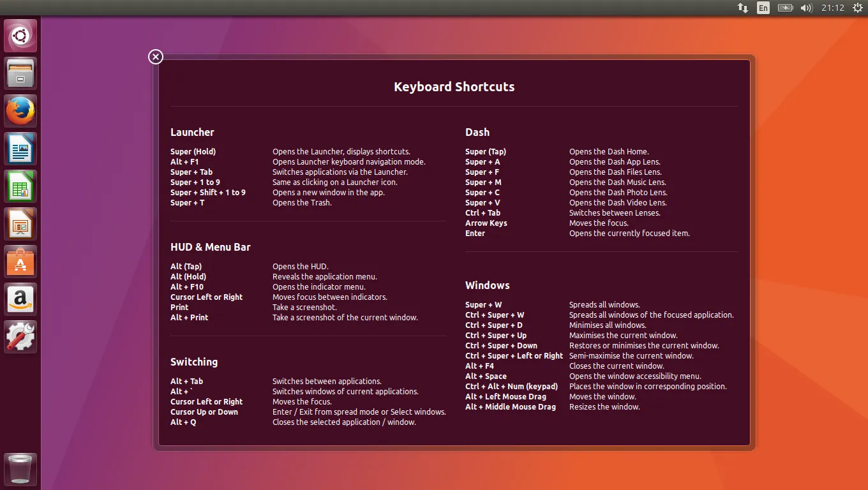
Task: Open the sound volume indicator menu
Action: point(806,8)
